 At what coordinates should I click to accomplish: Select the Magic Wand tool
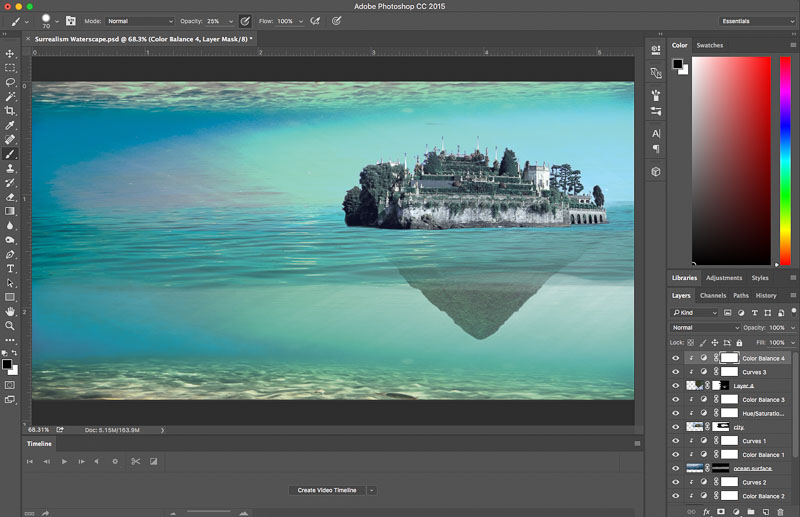click(10, 96)
